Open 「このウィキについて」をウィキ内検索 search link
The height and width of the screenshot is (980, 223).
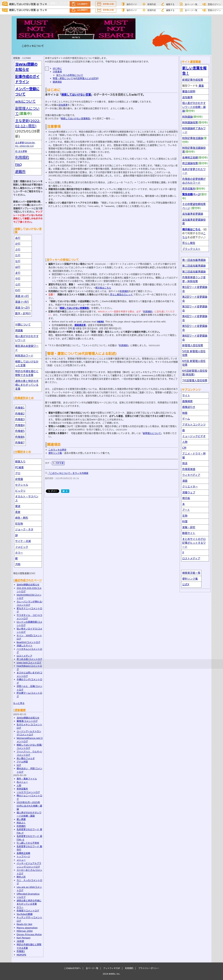68,473
